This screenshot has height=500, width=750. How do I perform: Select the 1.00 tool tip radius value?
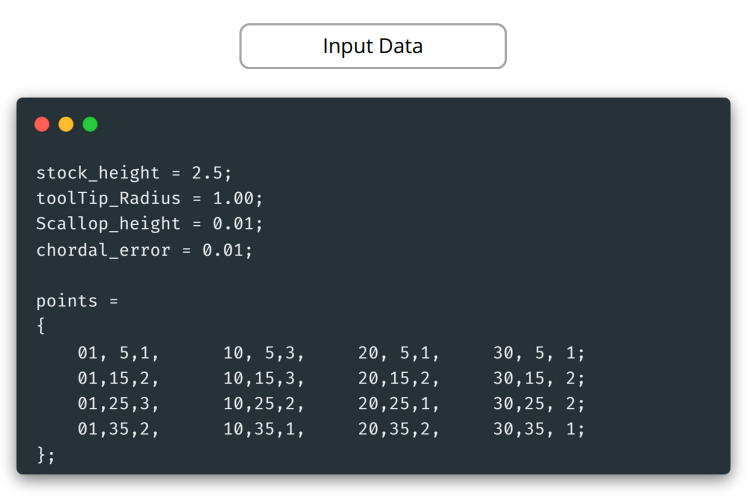coord(238,198)
